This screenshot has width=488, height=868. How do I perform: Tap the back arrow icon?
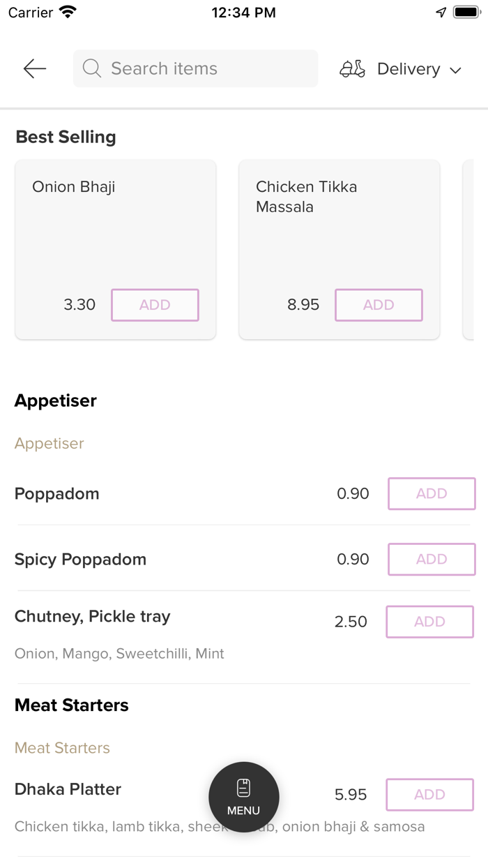[x=34, y=68]
